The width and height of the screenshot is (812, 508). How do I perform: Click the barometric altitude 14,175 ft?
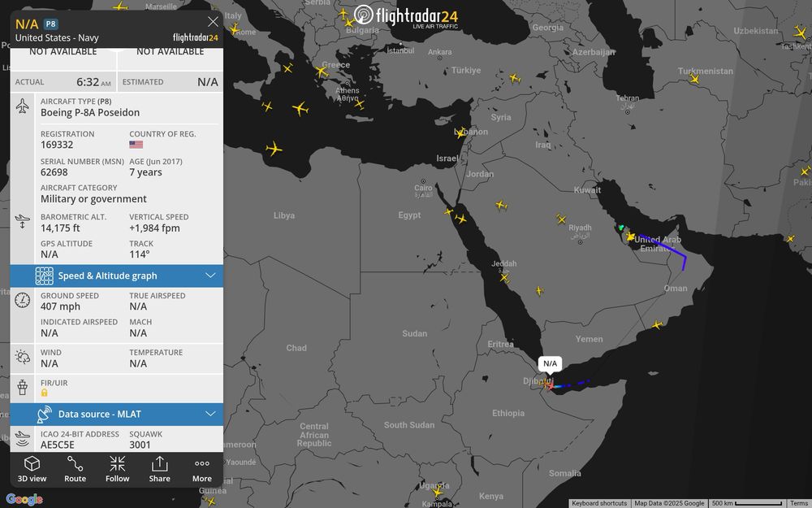[x=61, y=228]
